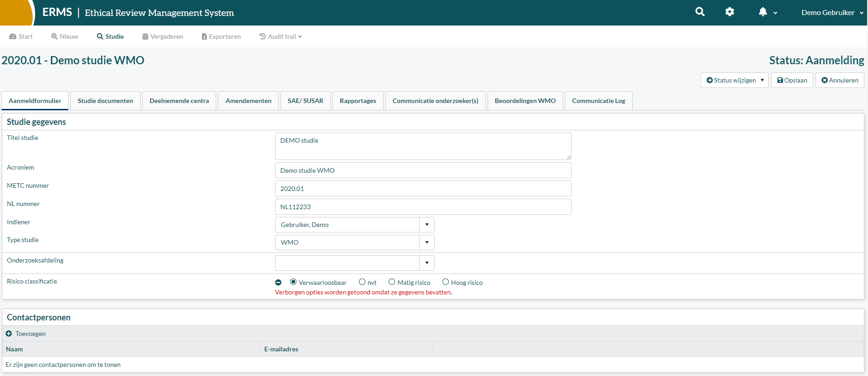Screen dimensions: 868x376
Task: Open Nieuw in navigation bar
Action: [x=65, y=36]
